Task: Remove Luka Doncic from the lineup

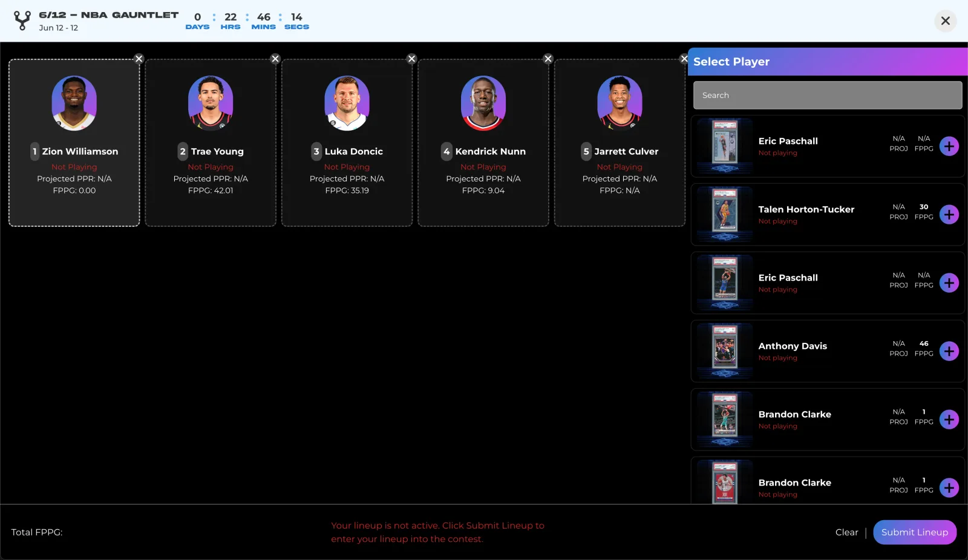Action: 412,59
